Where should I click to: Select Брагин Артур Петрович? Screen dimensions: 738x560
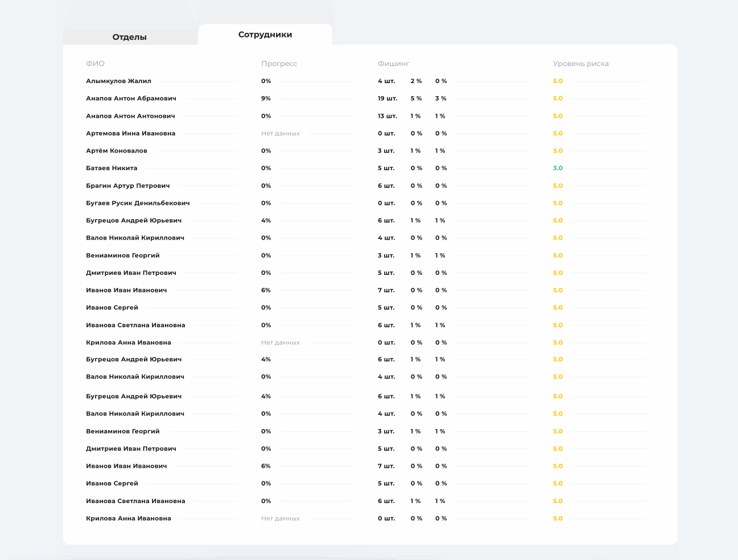[x=128, y=186]
